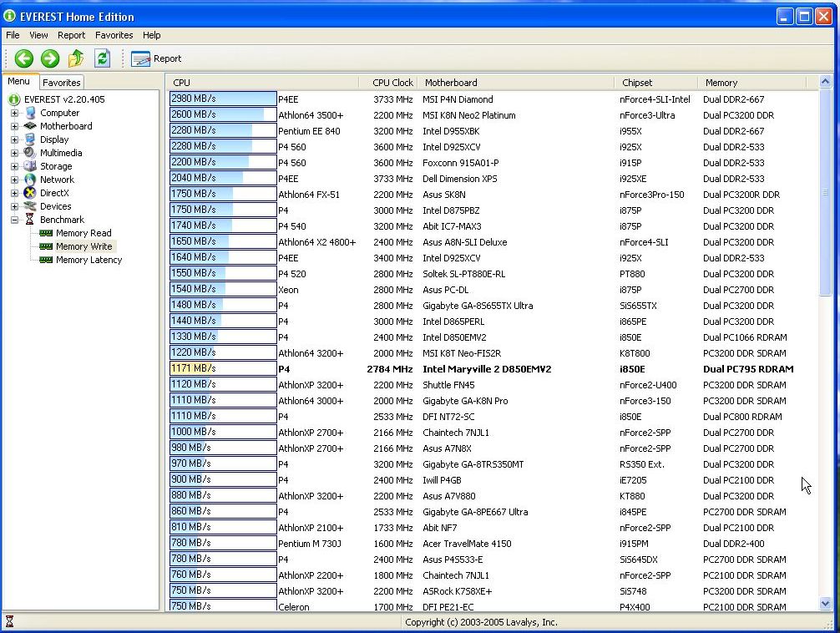Click the results list scroll down arrow

[825, 604]
